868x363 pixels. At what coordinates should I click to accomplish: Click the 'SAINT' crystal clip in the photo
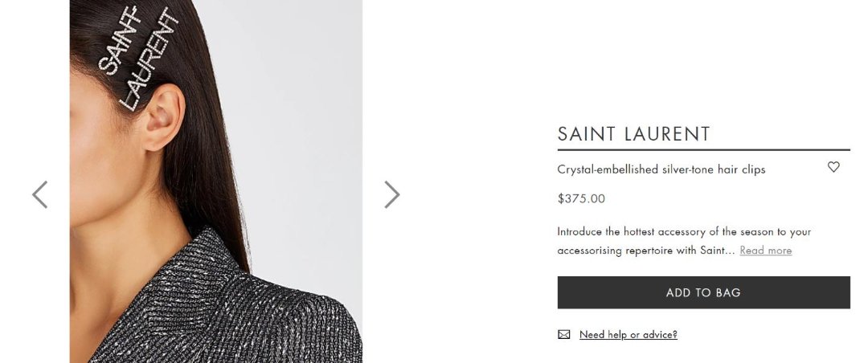(x=121, y=40)
